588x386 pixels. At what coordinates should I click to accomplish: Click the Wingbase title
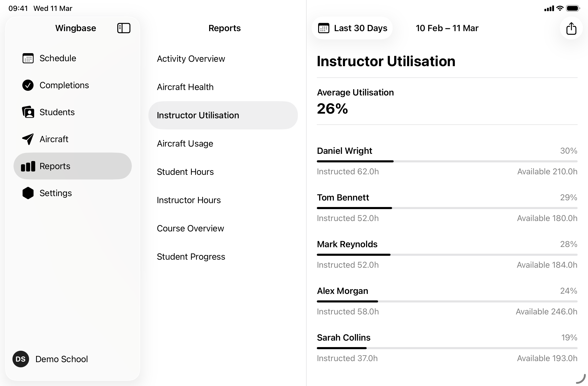[x=76, y=28]
